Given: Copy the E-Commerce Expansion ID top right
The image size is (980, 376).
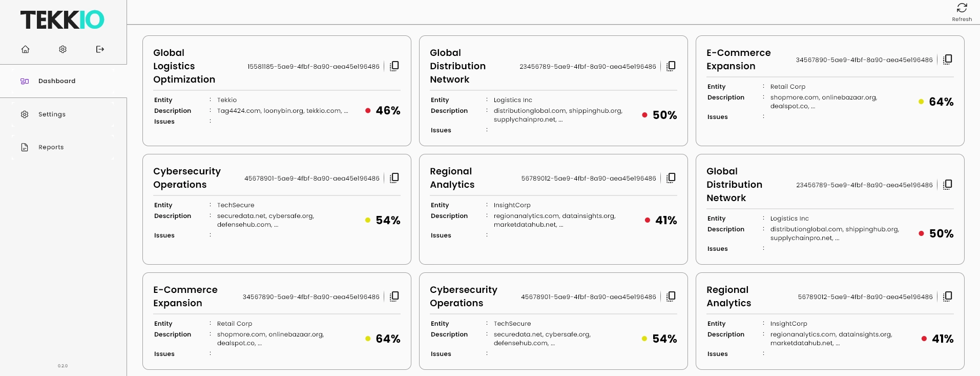Looking at the screenshot, I should point(947,59).
